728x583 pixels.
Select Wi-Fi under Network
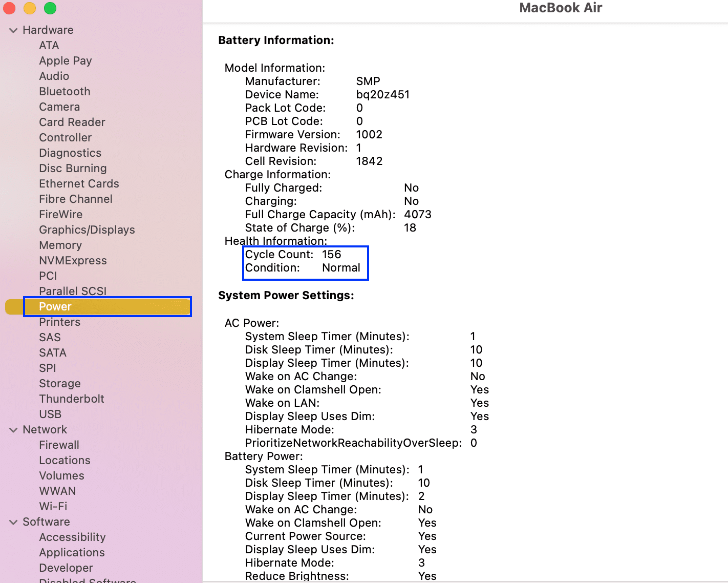(53, 506)
